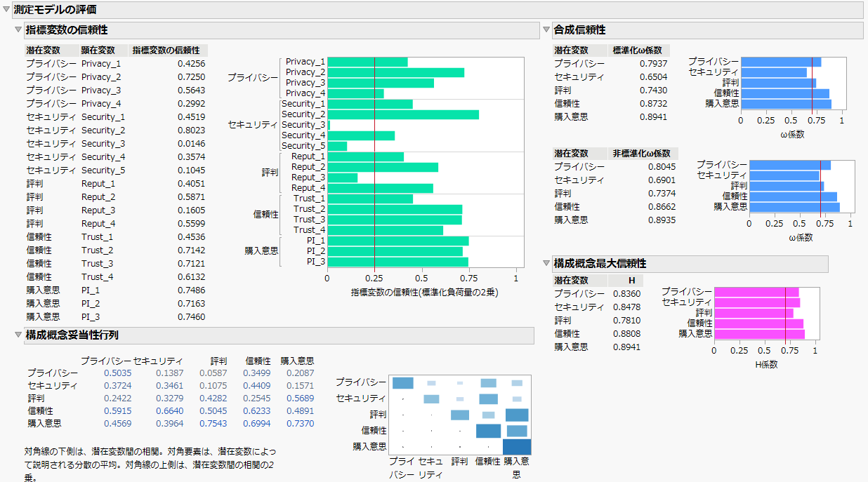This screenshot has height=482, width=868.
Task: Click the 評判 diagonal cell in heatmap
Action: pos(460,415)
